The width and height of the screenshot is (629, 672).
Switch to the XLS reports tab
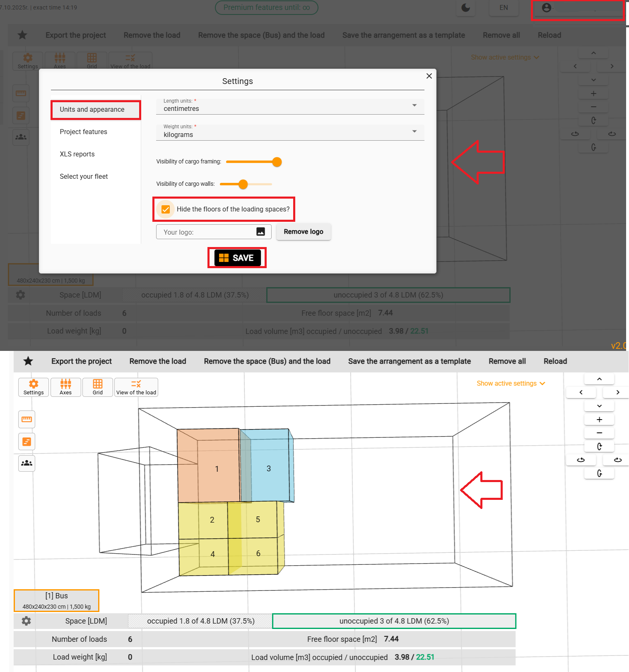point(77,154)
